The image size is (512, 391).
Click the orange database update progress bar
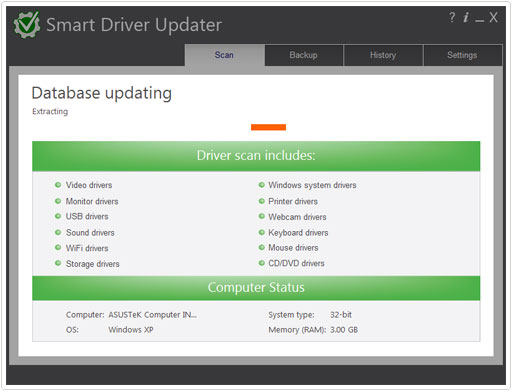(268, 127)
